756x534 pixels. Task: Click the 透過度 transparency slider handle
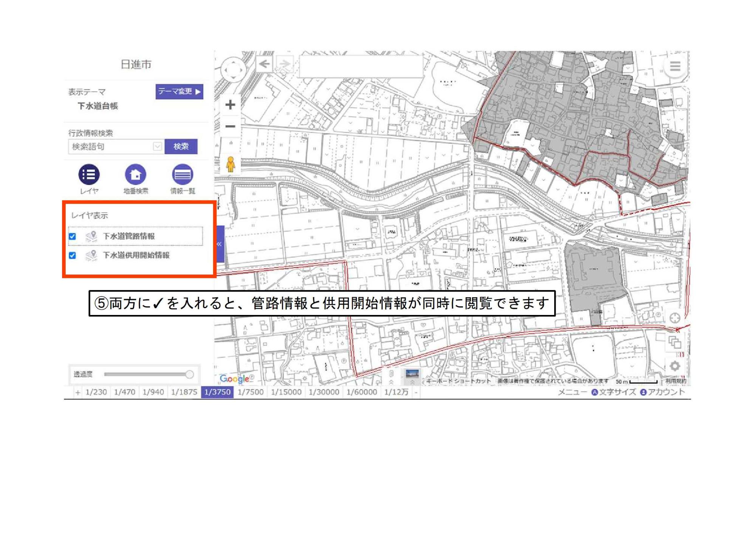point(189,374)
